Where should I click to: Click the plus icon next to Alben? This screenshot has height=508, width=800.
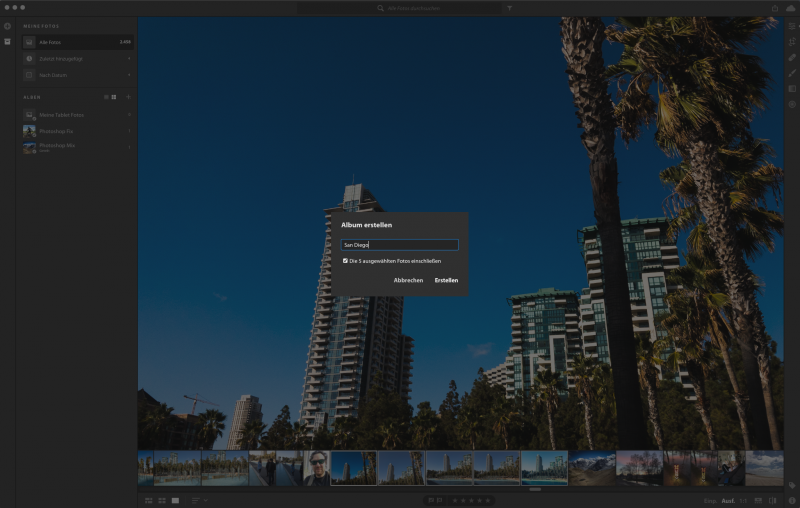pos(128,97)
